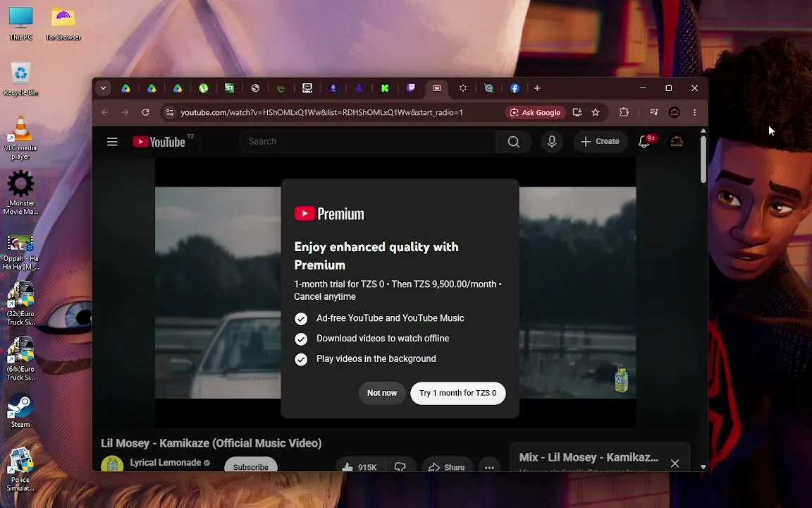Switch to the Facebook tab
812x508 pixels.
(x=515, y=88)
